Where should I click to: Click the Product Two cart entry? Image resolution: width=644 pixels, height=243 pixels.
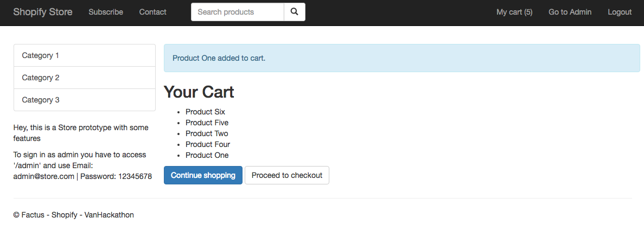tap(207, 133)
